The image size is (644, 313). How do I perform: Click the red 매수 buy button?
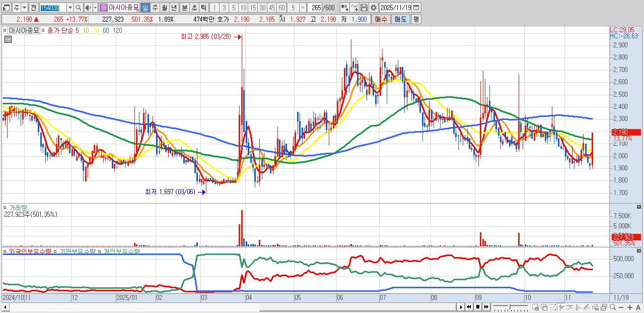[x=381, y=19]
